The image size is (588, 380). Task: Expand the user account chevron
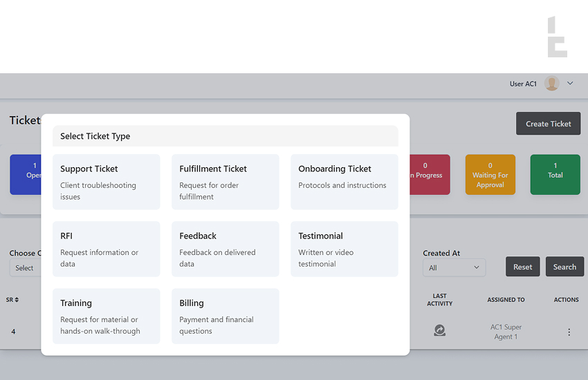tap(570, 84)
